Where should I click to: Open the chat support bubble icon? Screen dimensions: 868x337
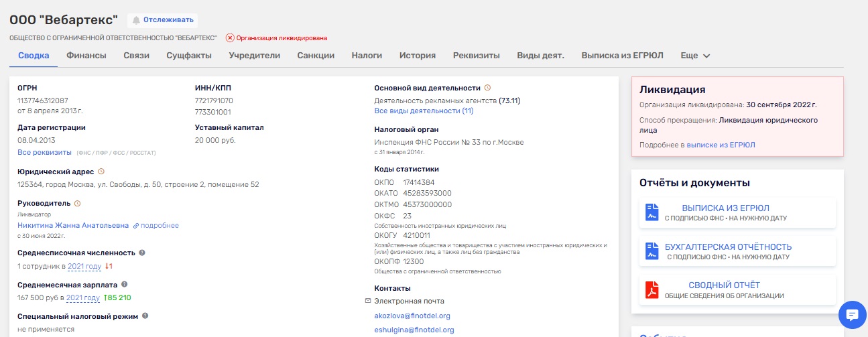[852, 314]
